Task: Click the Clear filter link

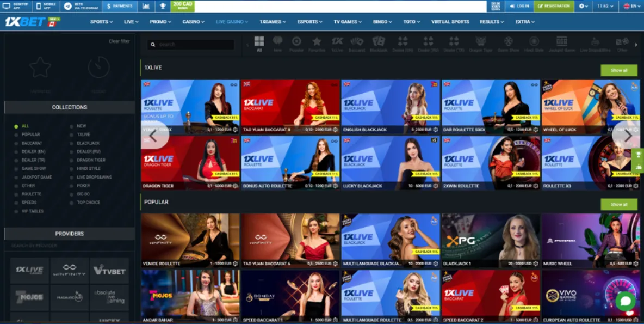Action: click(x=119, y=41)
